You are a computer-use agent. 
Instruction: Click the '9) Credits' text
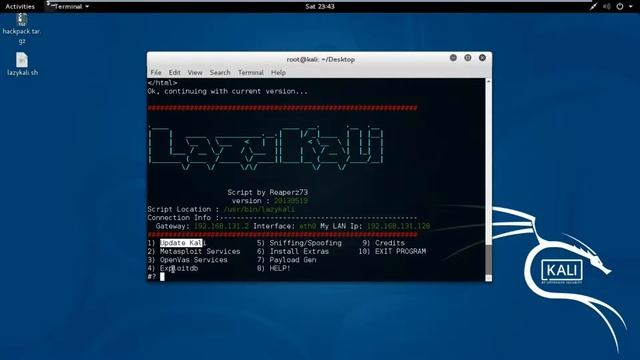[384, 243]
